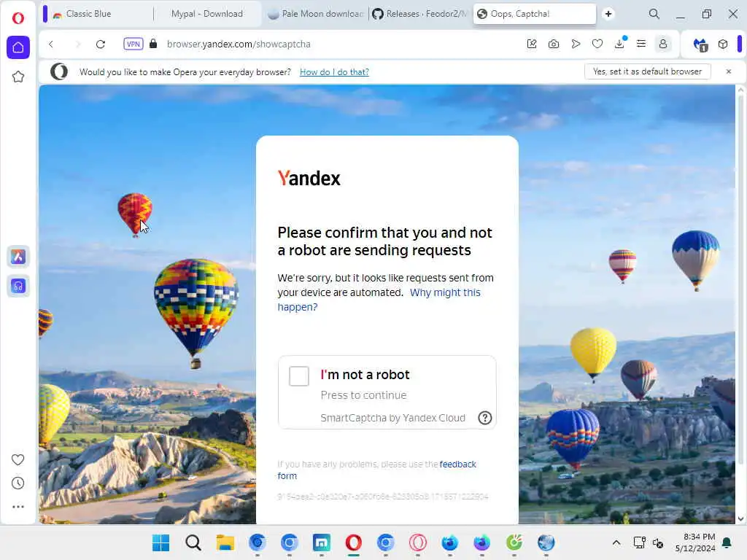
Task: Switch to Pale Moon download tab
Action: [315, 14]
